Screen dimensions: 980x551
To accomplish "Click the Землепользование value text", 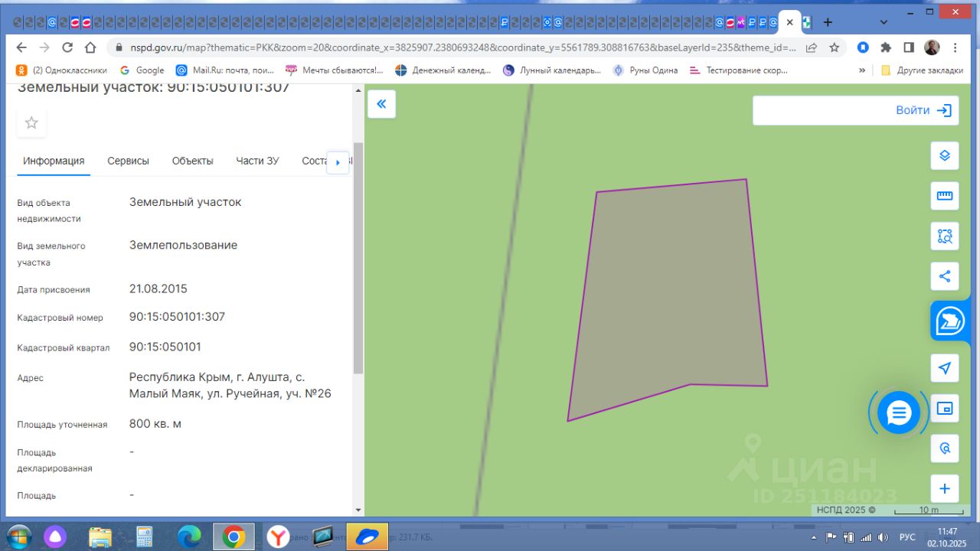I will coord(184,246).
